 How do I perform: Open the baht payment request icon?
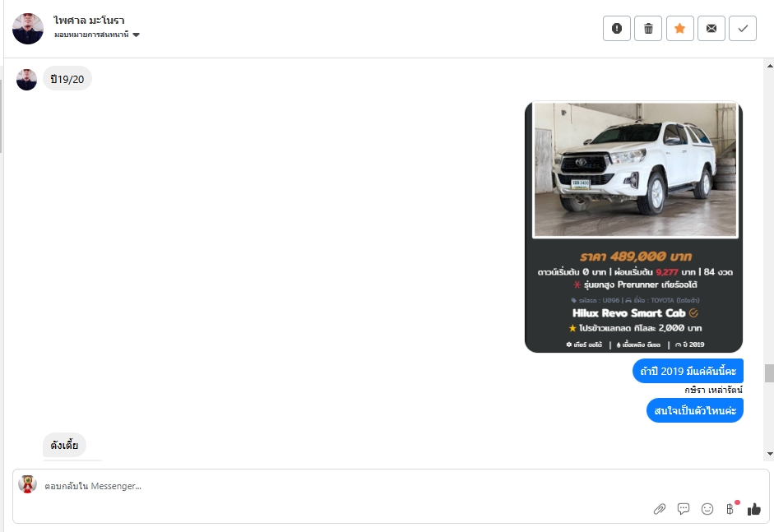[730, 509]
